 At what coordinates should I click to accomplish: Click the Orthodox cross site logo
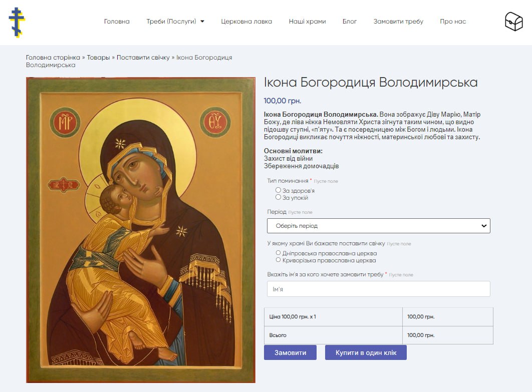17,22
